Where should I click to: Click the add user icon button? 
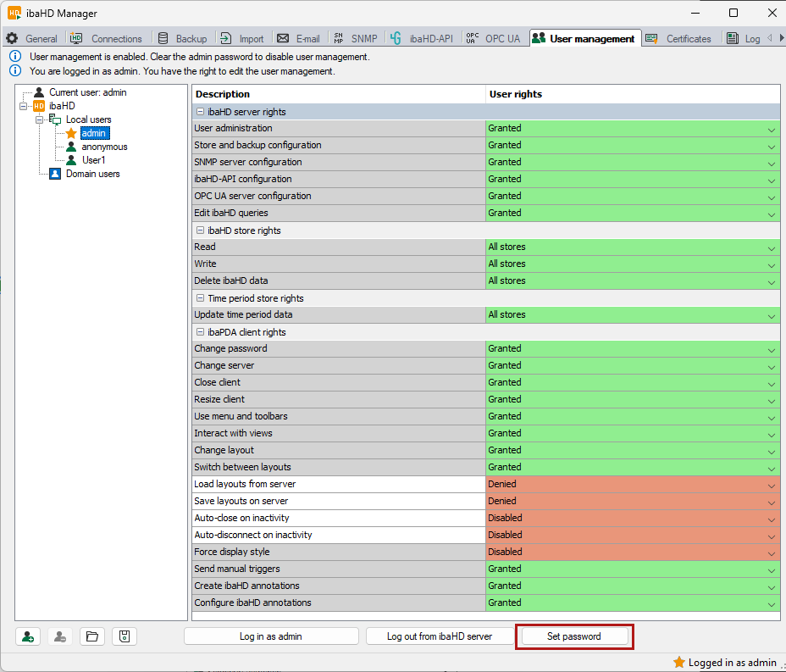point(29,636)
